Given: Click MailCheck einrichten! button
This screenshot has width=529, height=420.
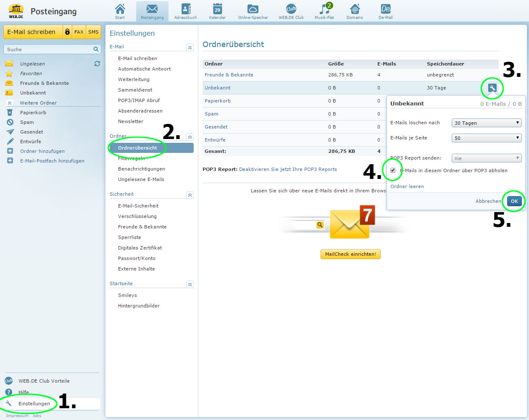Looking at the screenshot, I should pos(350,254).
